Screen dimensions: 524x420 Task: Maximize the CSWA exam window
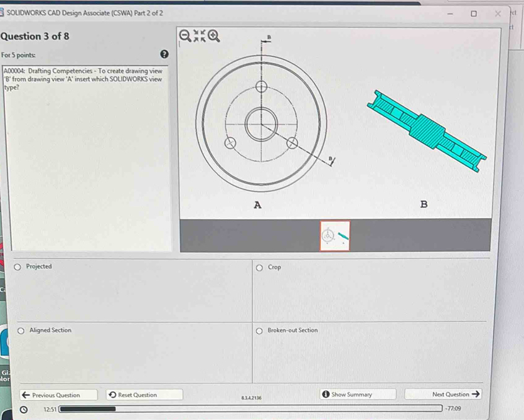pyautogui.click(x=474, y=14)
